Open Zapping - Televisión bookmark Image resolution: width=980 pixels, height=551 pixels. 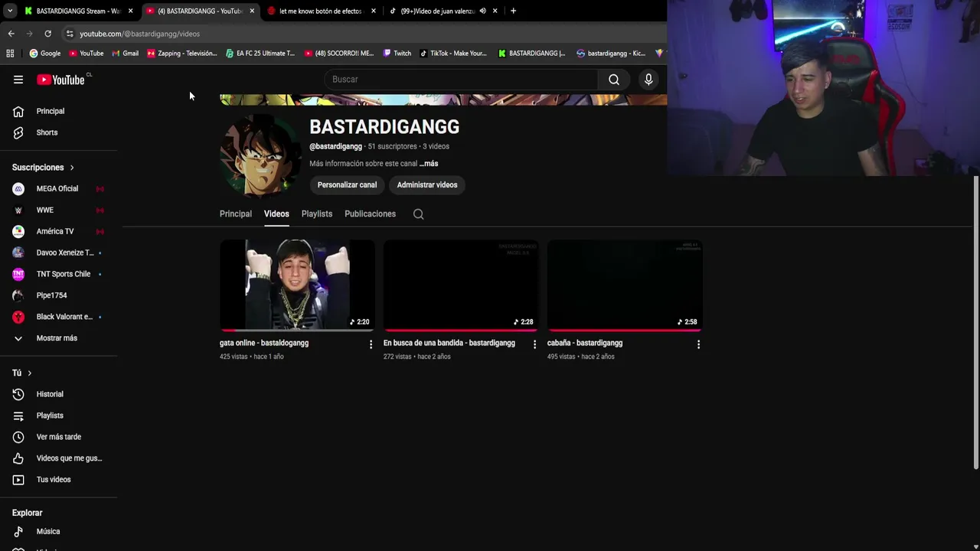click(182, 54)
